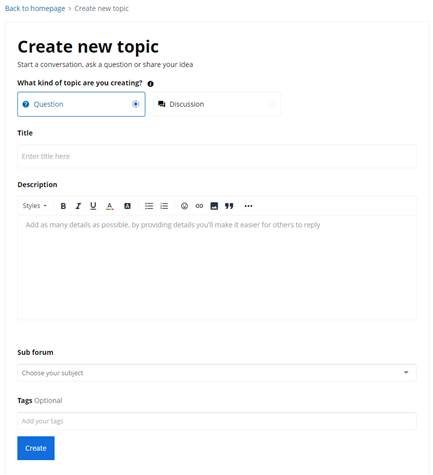
Task: Apply bold formatting in description toolbar
Action: pyautogui.click(x=63, y=206)
